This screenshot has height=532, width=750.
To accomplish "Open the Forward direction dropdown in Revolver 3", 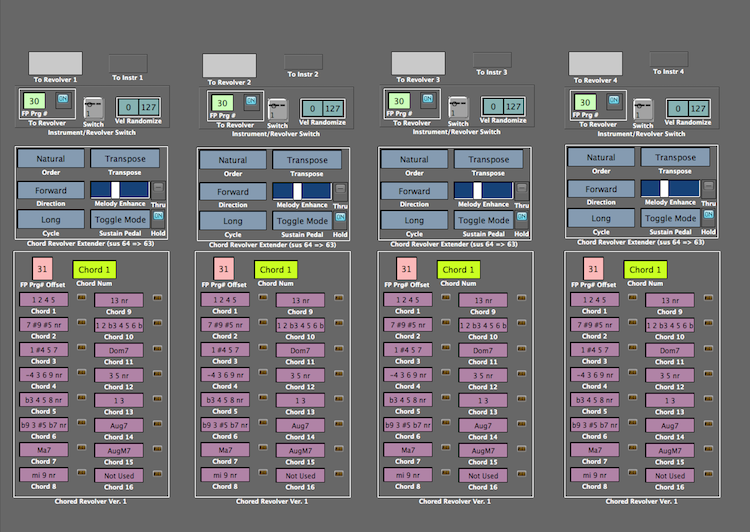I will 413,191.
